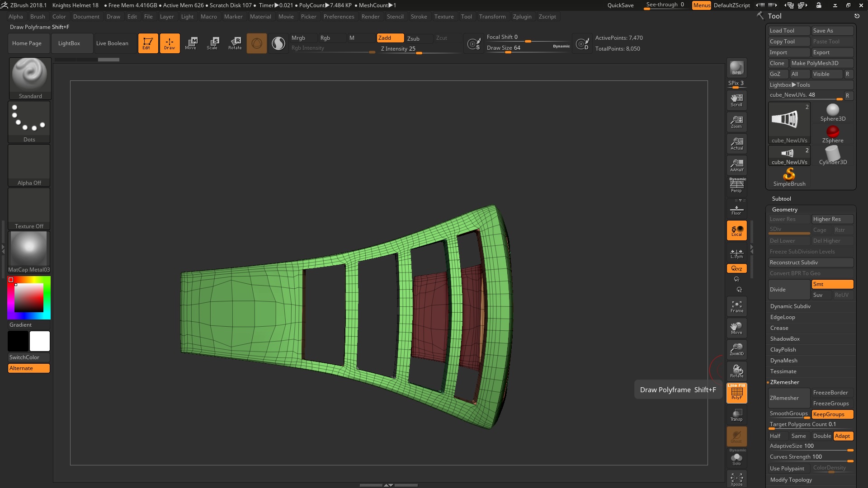The width and height of the screenshot is (868, 488).
Task: Click the Frame mesh icon
Action: [736, 306]
